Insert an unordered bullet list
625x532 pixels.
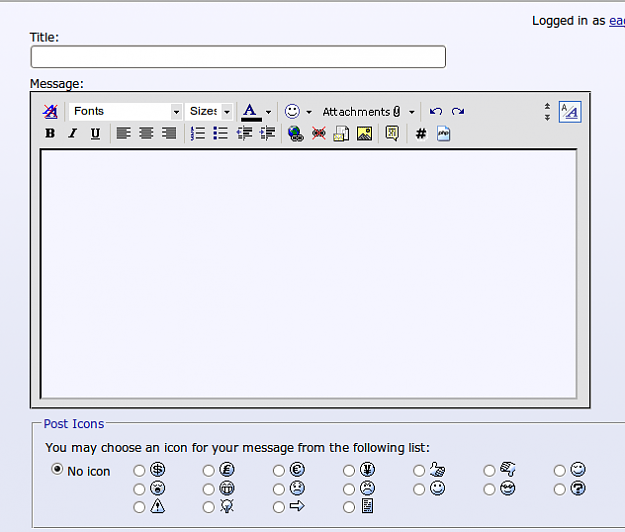click(220, 133)
